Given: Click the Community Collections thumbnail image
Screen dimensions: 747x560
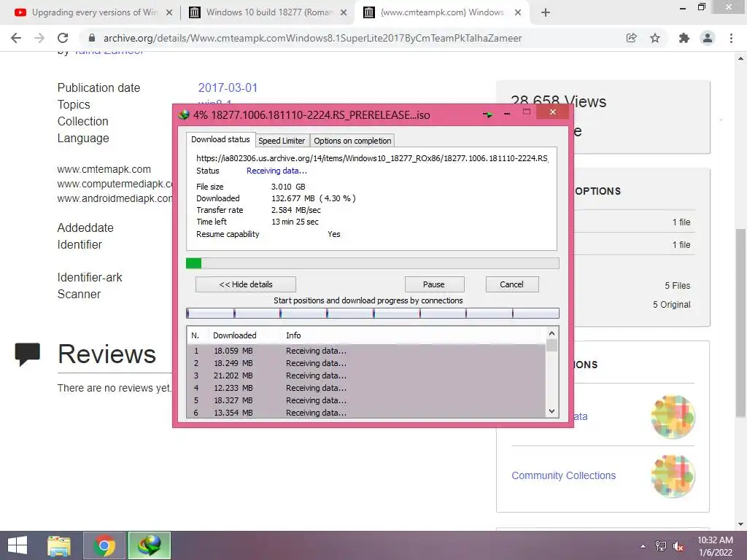Looking at the screenshot, I should 673,475.
